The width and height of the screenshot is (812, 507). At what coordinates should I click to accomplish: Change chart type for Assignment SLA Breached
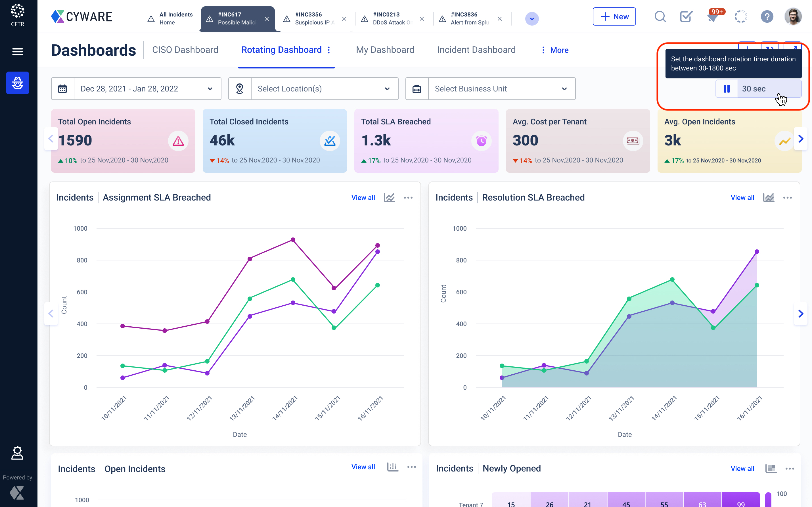pos(389,197)
